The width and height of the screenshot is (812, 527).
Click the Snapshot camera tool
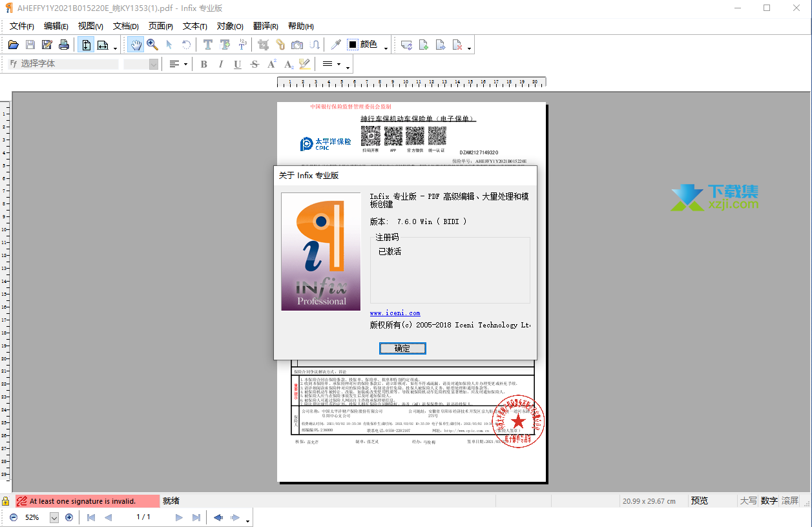(297, 45)
